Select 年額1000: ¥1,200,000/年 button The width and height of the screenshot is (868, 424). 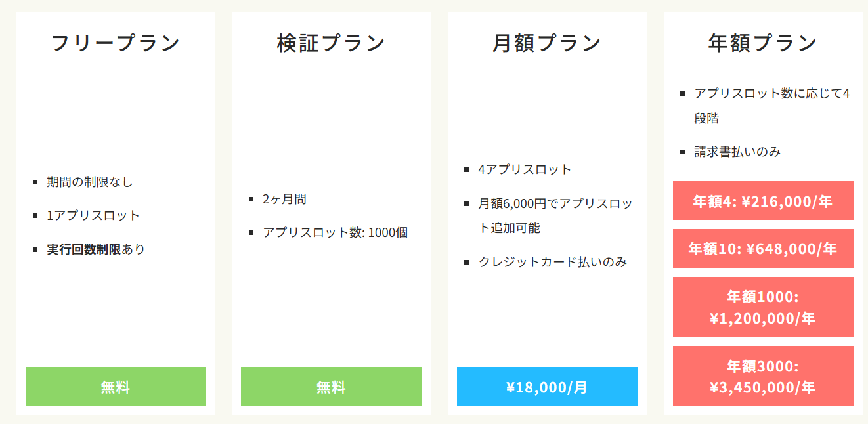pyautogui.click(x=763, y=307)
